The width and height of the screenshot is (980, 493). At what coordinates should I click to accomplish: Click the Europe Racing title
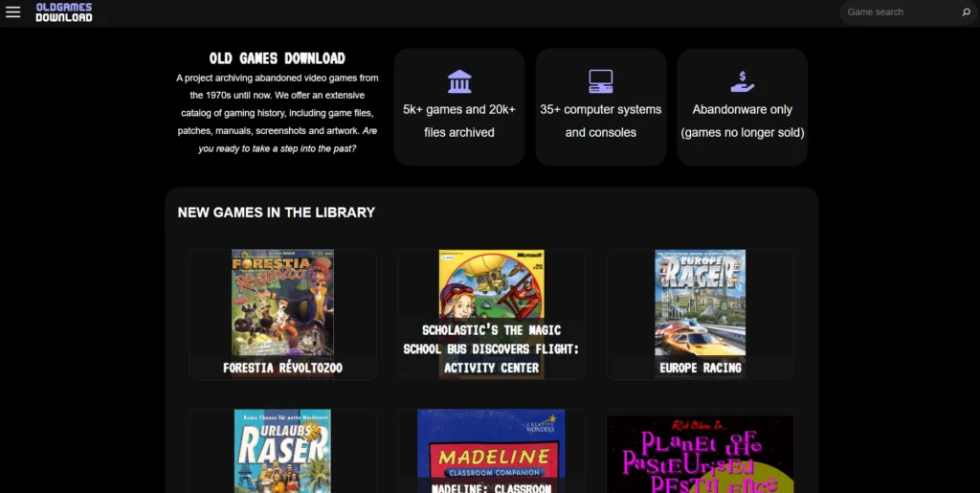pyautogui.click(x=700, y=368)
